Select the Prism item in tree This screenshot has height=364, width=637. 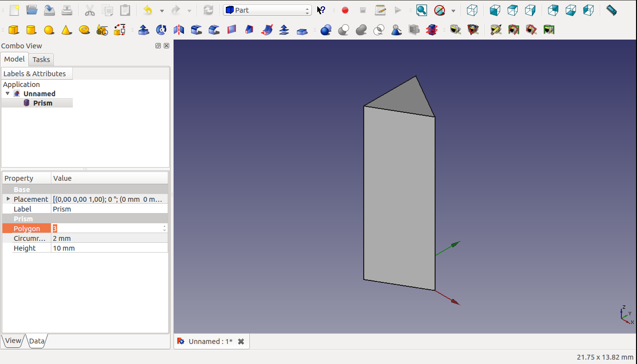[x=43, y=103]
